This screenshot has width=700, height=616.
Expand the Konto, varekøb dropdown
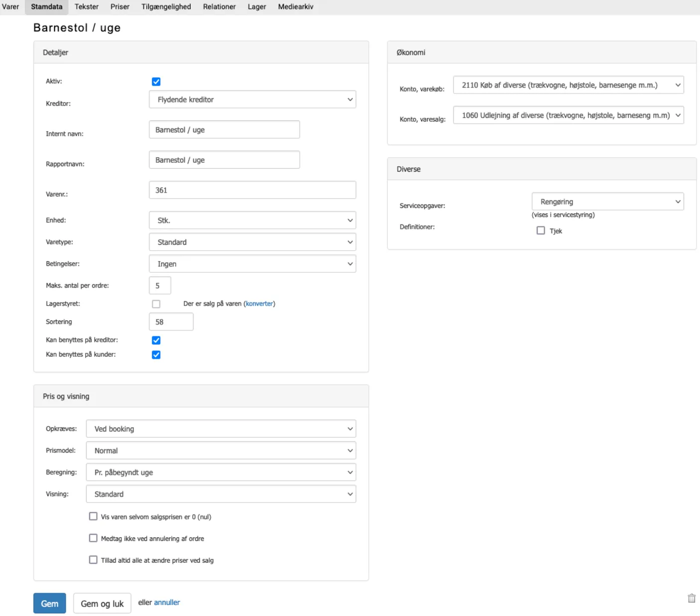(x=568, y=85)
